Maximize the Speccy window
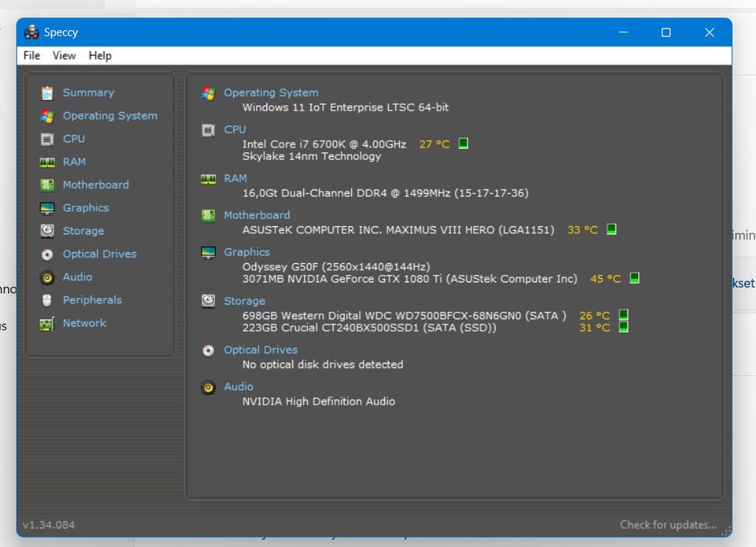Viewport: 756px width, 547px height. (666, 32)
